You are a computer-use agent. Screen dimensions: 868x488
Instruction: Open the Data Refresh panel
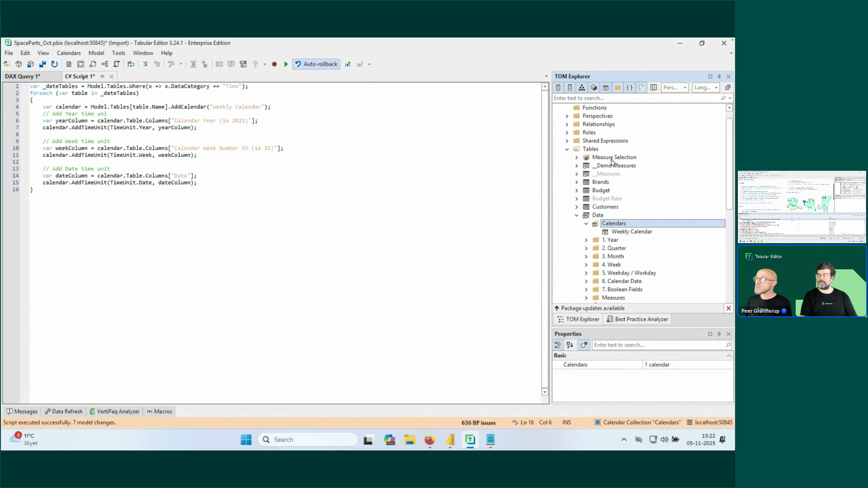coord(63,412)
